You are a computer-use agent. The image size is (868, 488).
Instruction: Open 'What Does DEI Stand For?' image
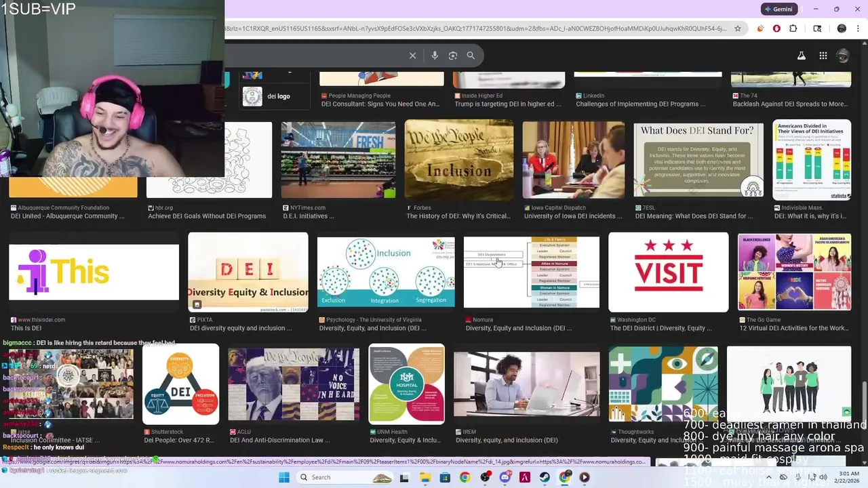[698, 160]
